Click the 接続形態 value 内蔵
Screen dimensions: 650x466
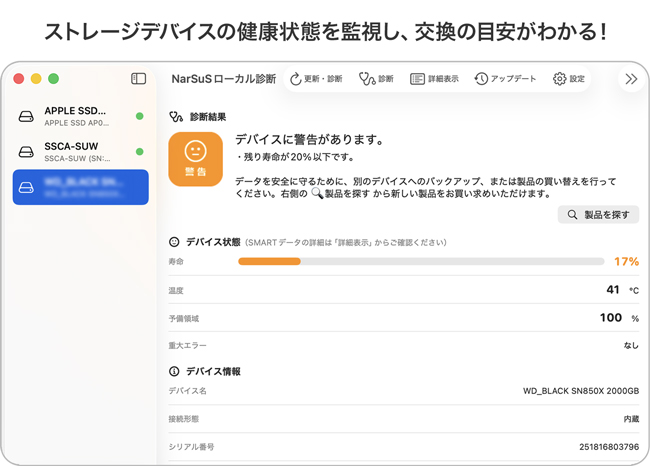click(x=631, y=419)
